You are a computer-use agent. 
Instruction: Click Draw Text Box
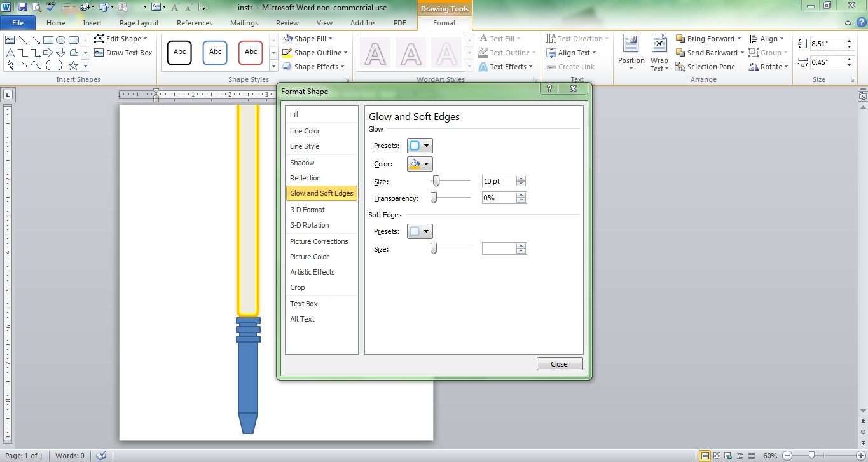point(123,53)
